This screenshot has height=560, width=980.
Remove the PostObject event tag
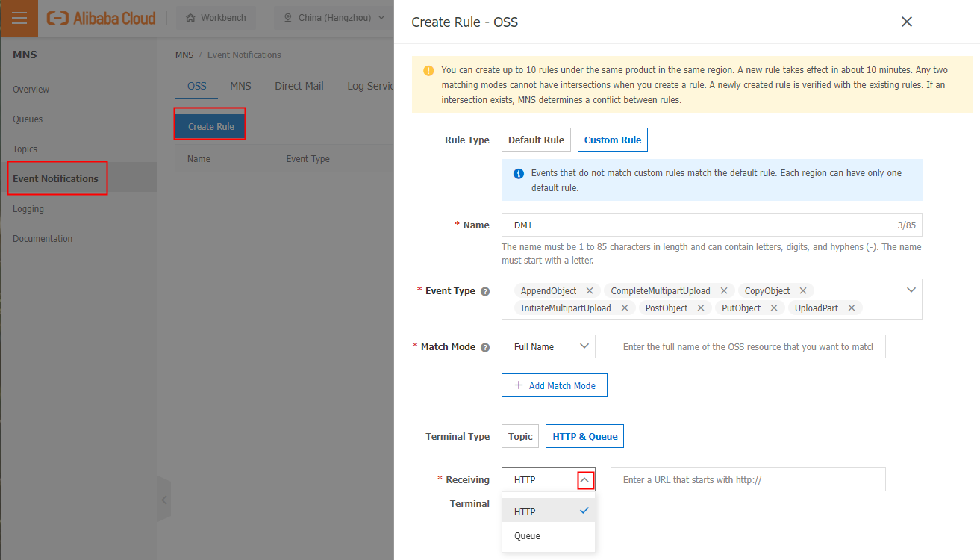[x=701, y=308]
